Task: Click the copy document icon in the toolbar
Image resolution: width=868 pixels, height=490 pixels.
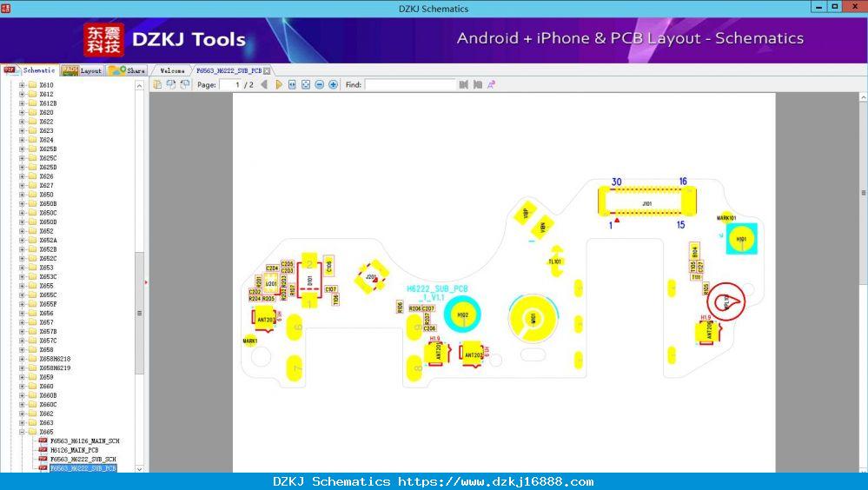Action: (157, 84)
